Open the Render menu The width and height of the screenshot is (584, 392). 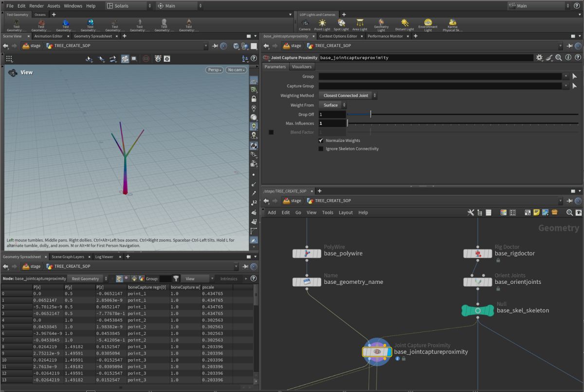pyautogui.click(x=36, y=6)
